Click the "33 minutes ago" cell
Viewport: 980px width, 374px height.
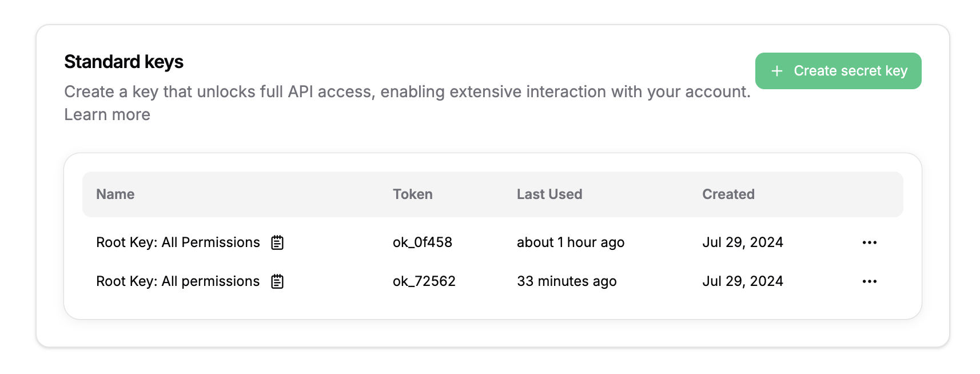(566, 281)
